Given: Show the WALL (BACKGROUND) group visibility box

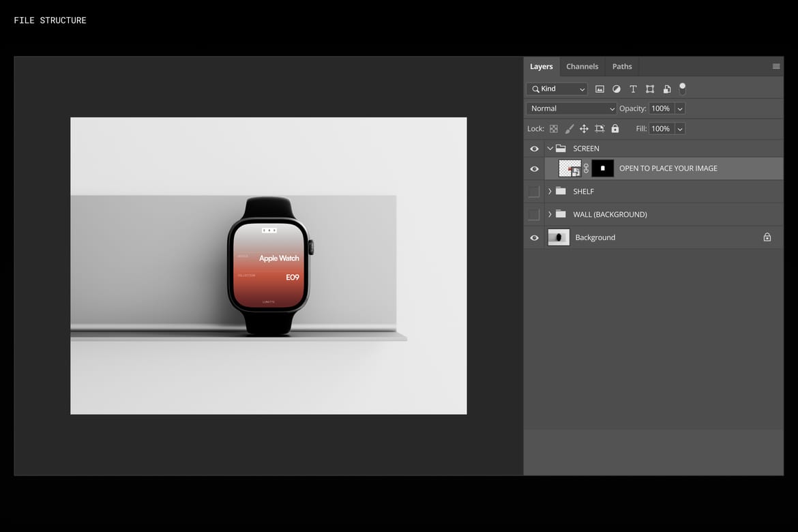Looking at the screenshot, I should coord(534,214).
